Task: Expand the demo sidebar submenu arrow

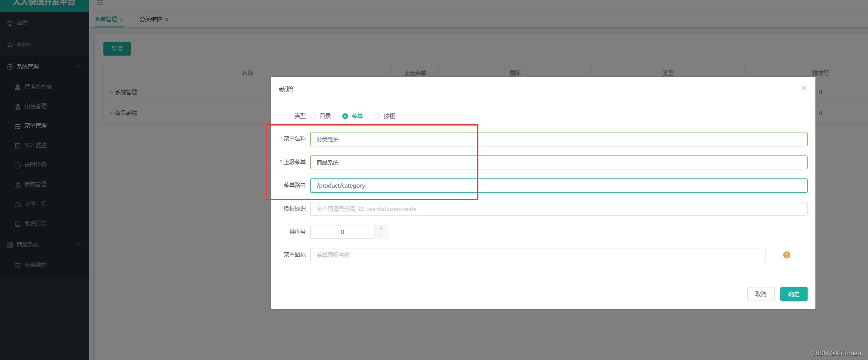Action: [x=79, y=44]
